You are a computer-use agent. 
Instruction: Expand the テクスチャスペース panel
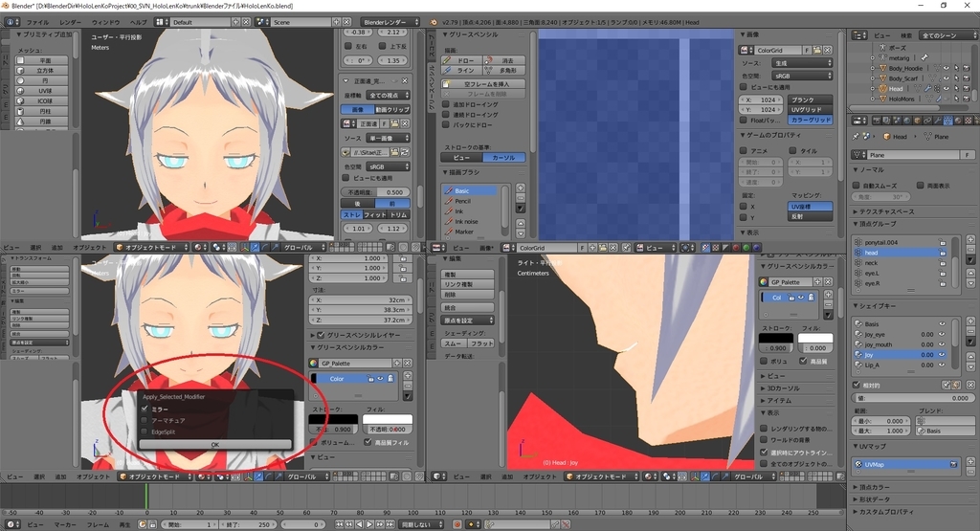(886, 211)
